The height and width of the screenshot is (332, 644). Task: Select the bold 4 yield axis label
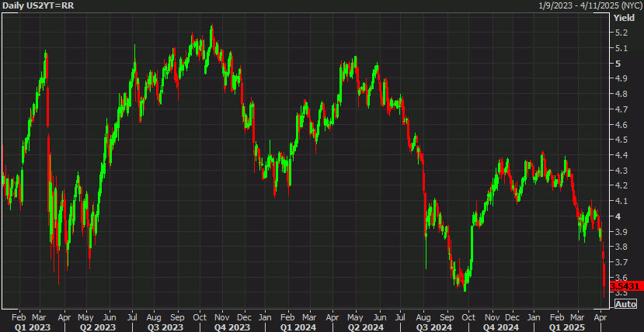618,216
